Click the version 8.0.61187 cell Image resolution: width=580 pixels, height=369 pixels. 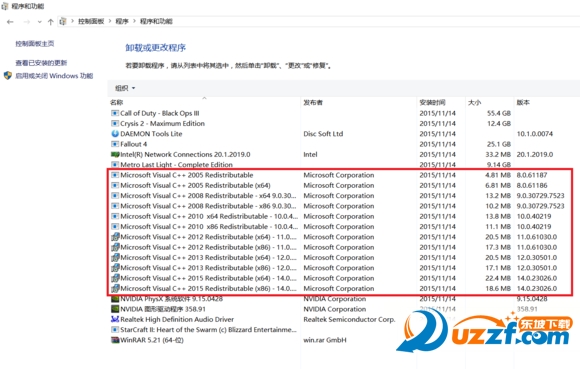532,175
